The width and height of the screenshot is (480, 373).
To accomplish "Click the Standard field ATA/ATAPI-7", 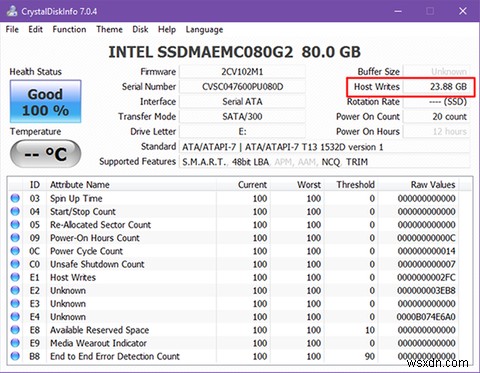I will click(x=325, y=147).
